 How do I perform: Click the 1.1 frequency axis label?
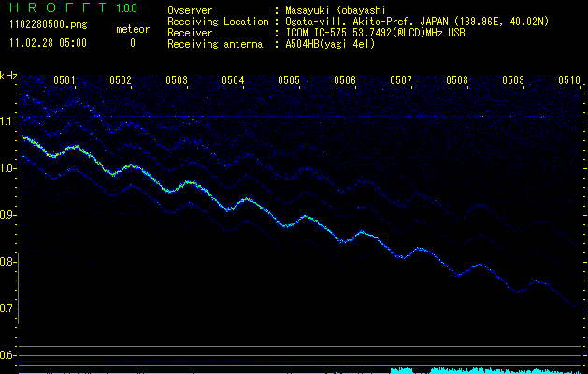click(x=8, y=122)
